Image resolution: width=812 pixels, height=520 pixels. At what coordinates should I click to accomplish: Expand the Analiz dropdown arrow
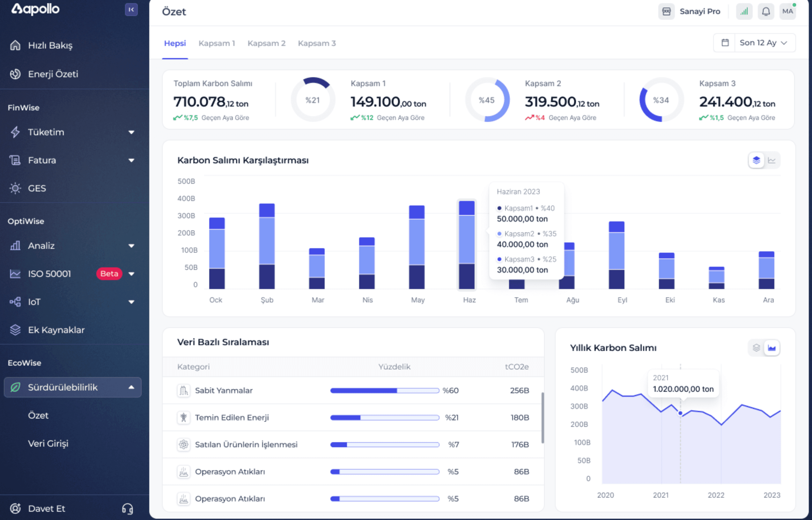pyautogui.click(x=131, y=246)
